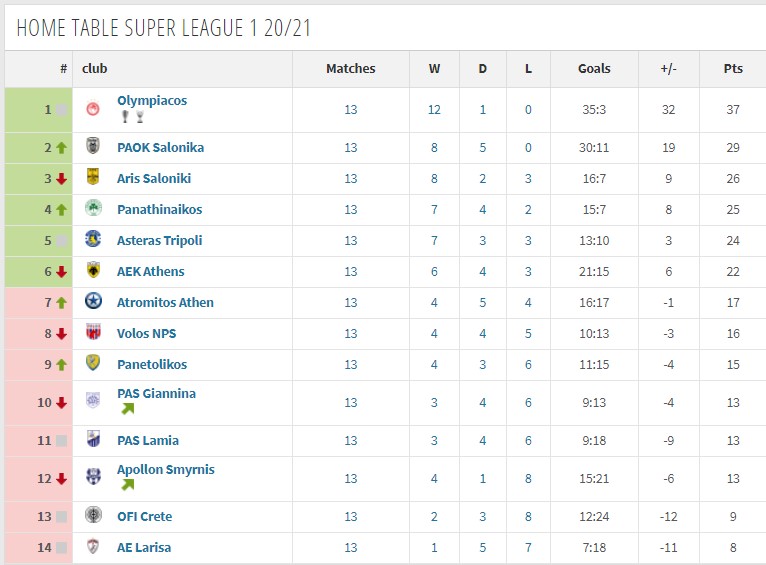
Task: Open the AE Larisa club link
Action: [x=144, y=547]
